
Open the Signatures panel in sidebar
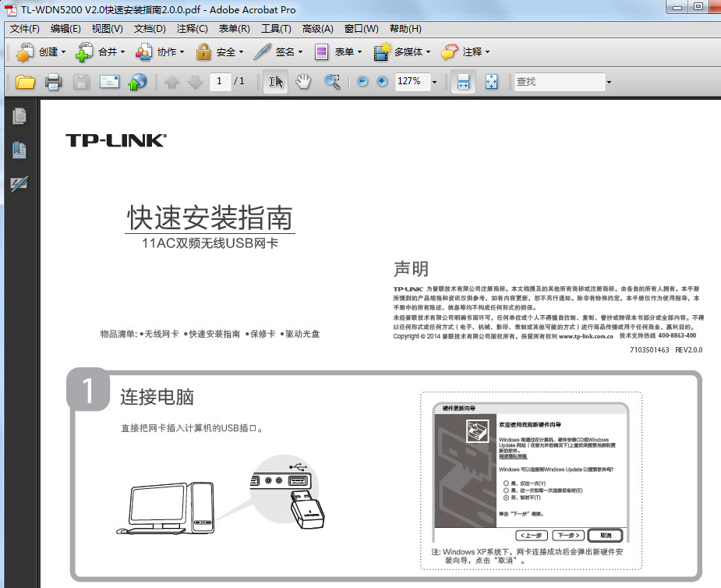tap(19, 184)
